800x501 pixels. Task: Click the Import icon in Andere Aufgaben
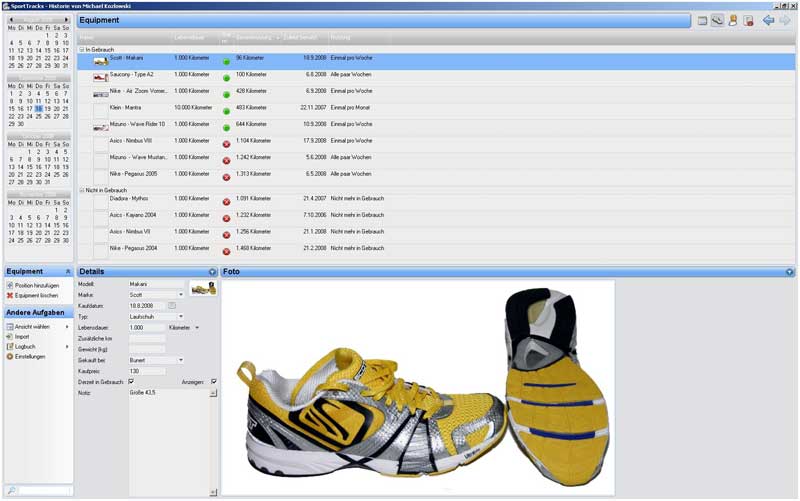(x=10, y=337)
